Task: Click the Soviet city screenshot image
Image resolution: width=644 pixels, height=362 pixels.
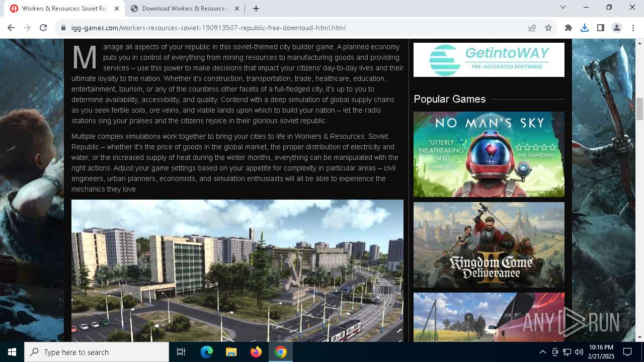Action: point(237,270)
